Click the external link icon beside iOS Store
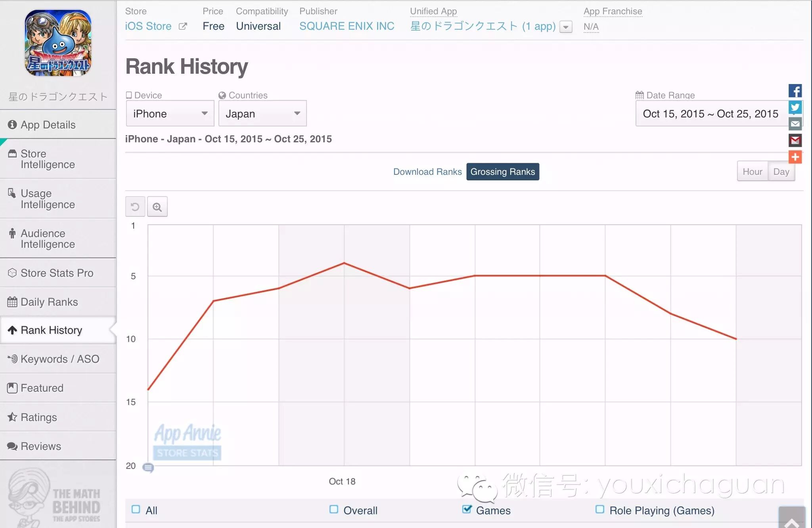Screen dimensions: 812x528 (x=183, y=26)
